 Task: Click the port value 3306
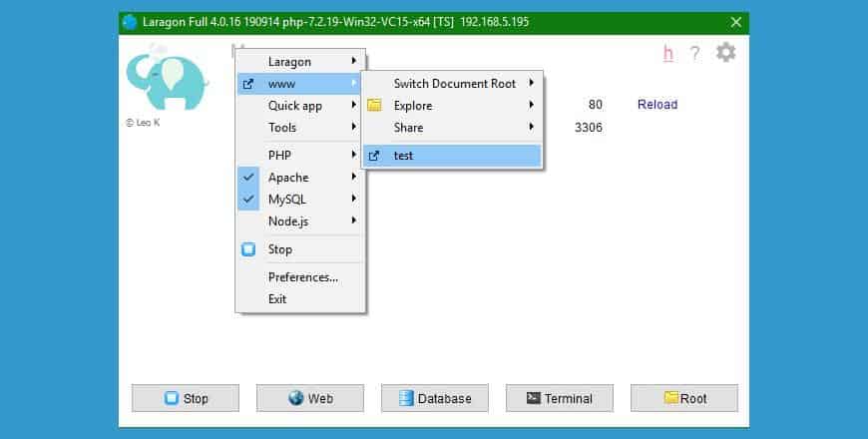tap(589, 128)
